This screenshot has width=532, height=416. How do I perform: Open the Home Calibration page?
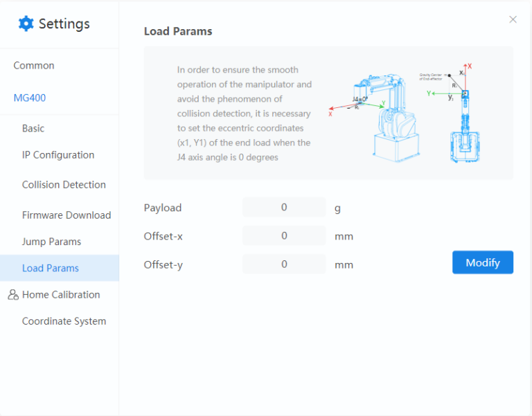(x=61, y=295)
